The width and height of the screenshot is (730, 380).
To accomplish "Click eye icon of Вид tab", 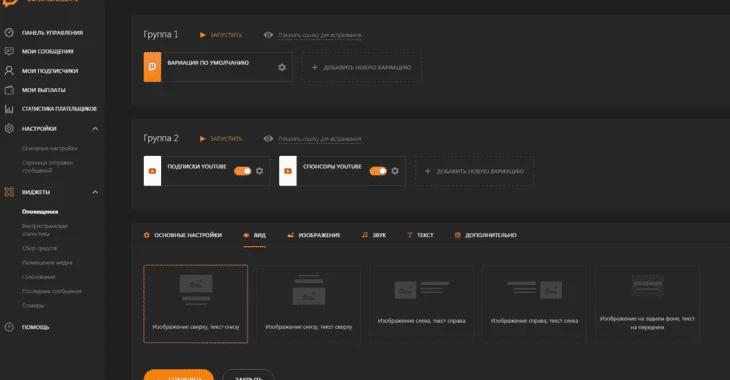I will click(246, 235).
